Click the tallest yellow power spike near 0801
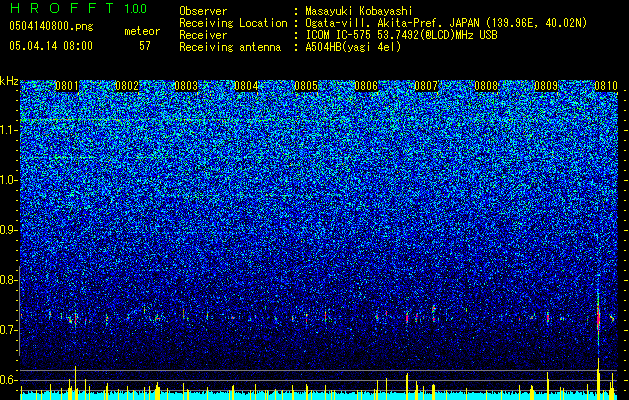629x400 pixels. 75,382
